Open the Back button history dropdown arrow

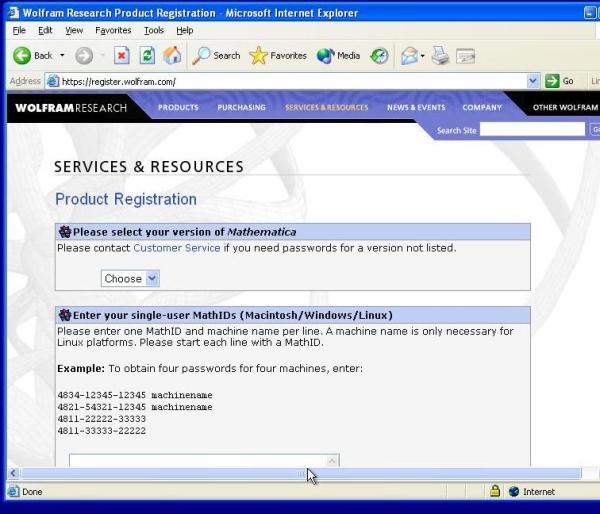coord(62,56)
